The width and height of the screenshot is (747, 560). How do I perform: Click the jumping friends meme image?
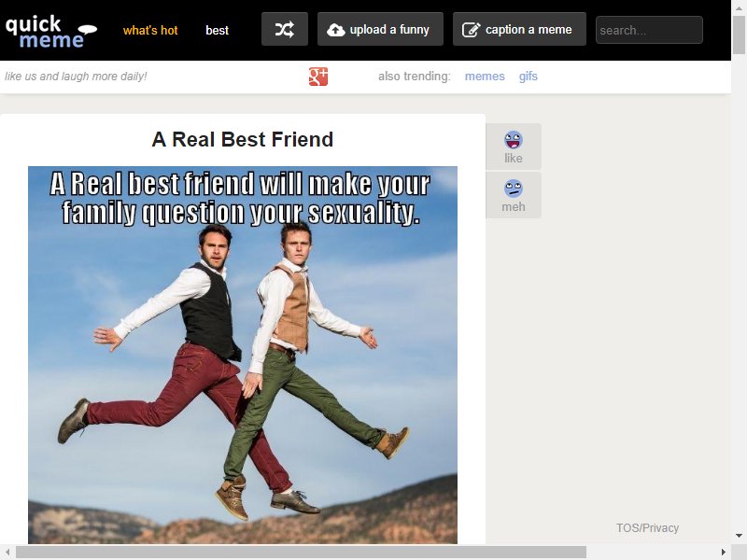[243, 355]
